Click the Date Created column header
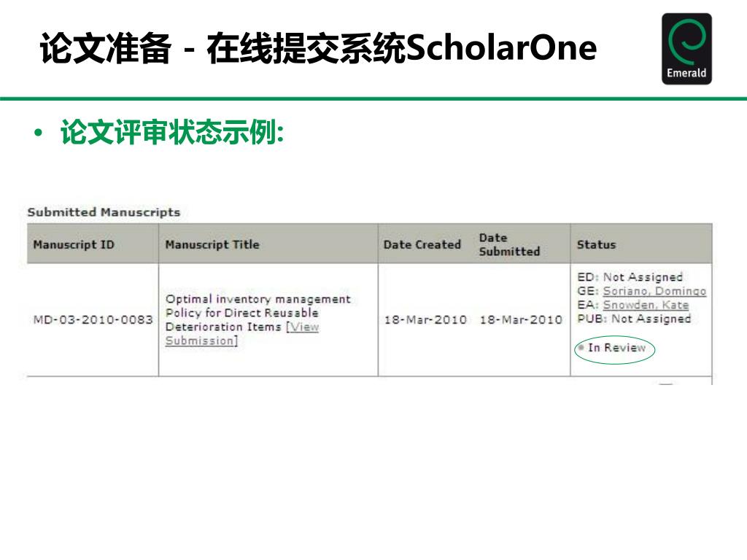The width and height of the screenshot is (747, 560). coord(422,245)
